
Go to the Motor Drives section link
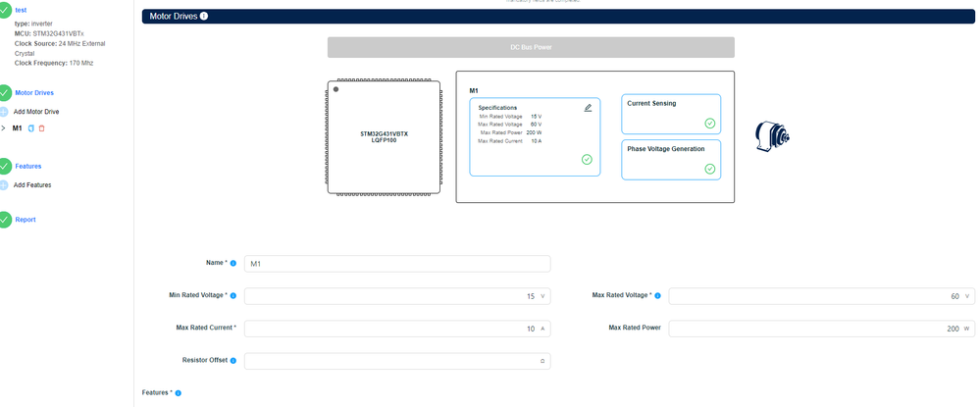pyautogui.click(x=34, y=92)
